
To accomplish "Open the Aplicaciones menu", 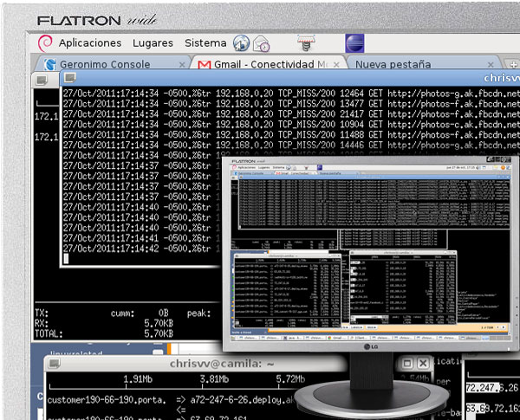I will (89, 42).
